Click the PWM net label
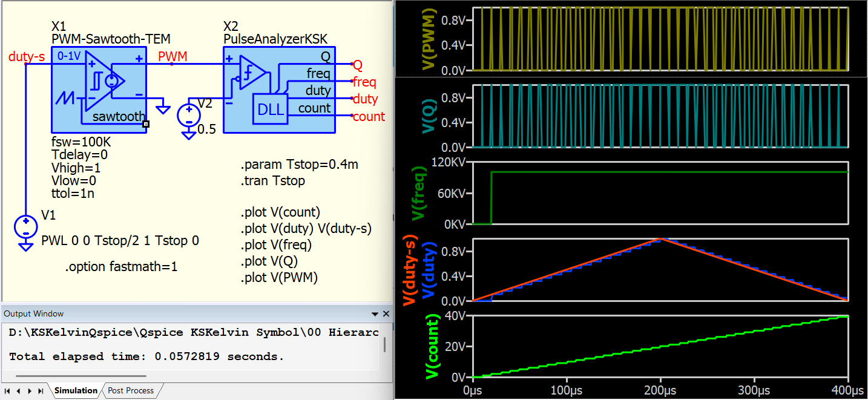Viewport: 868px width, 400px height. pos(173,57)
